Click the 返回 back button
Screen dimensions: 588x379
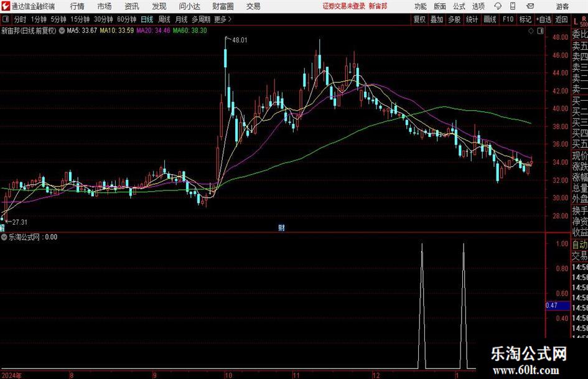click(561, 19)
